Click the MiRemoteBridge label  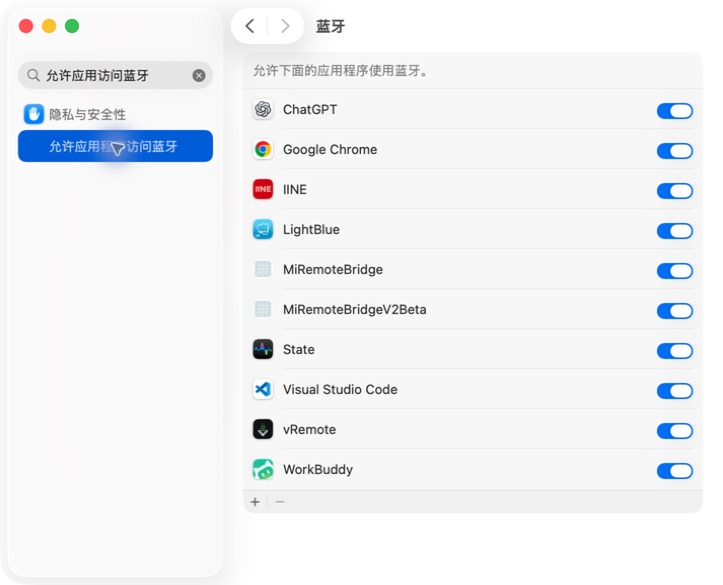(333, 270)
